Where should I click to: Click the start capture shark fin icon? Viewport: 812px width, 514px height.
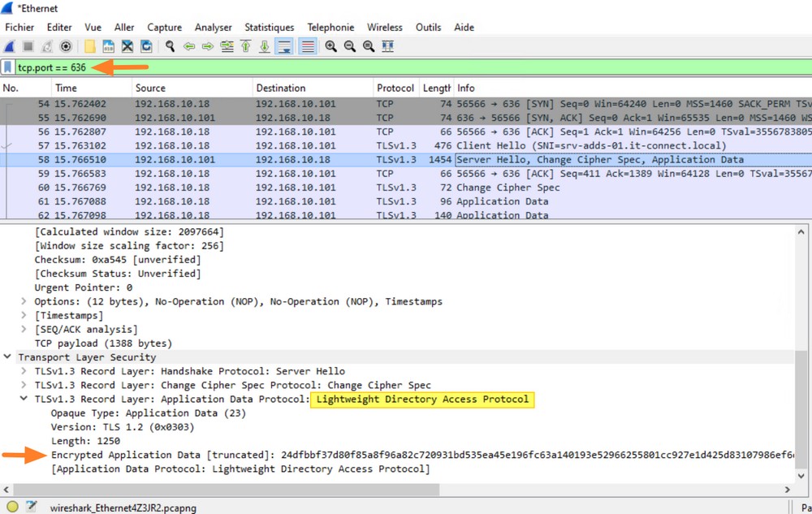[10, 47]
